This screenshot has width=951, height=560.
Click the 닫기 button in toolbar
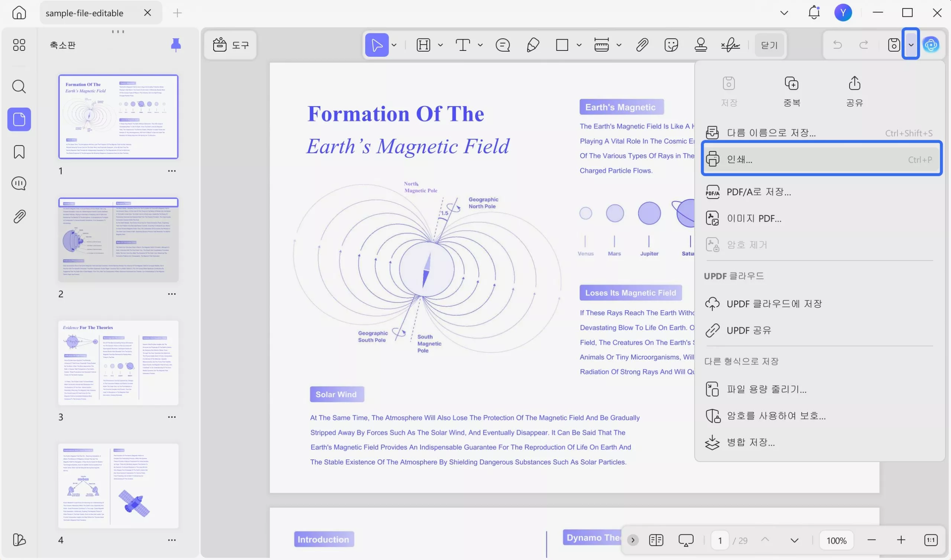coord(769,45)
